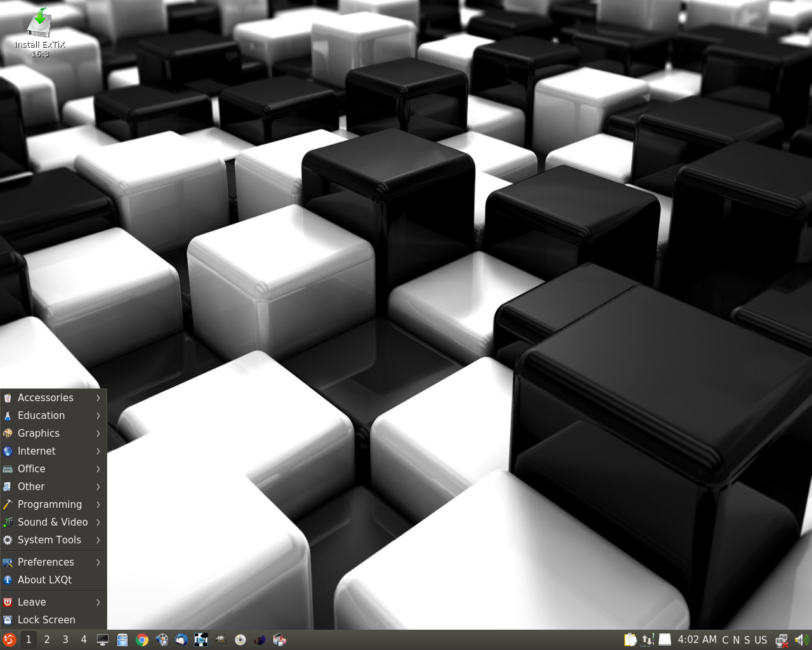Open the disconnected network tray icon
This screenshot has height=650, width=812.
(x=782, y=640)
